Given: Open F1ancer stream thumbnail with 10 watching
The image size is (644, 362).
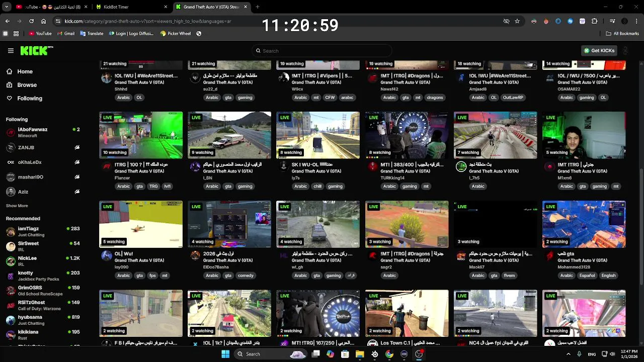Looking at the screenshot, I should coord(141,135).
